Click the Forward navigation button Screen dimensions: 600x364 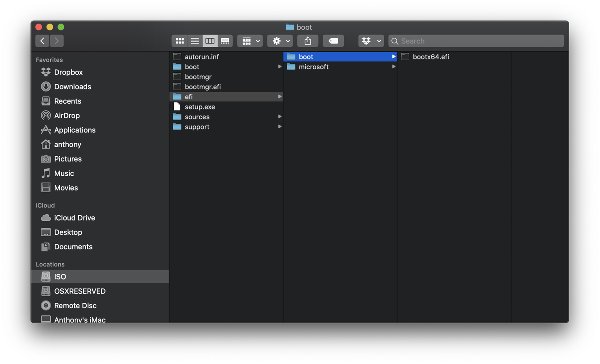point(56,41)
